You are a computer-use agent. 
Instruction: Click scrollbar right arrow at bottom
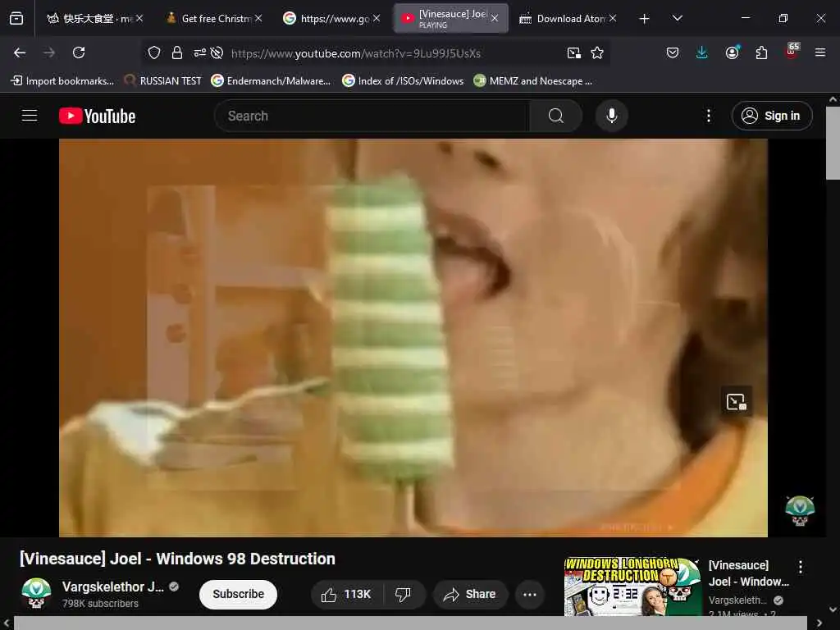tap(819, 623)
